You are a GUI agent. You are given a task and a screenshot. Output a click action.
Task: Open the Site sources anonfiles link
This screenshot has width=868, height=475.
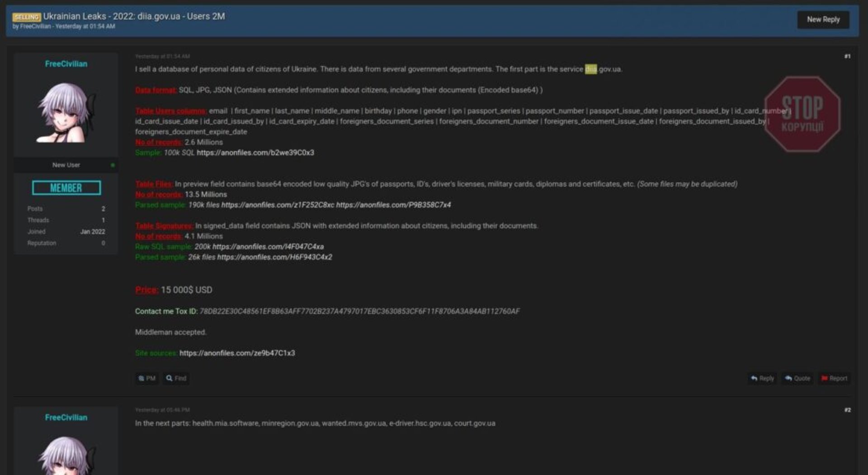click(237, 353)
